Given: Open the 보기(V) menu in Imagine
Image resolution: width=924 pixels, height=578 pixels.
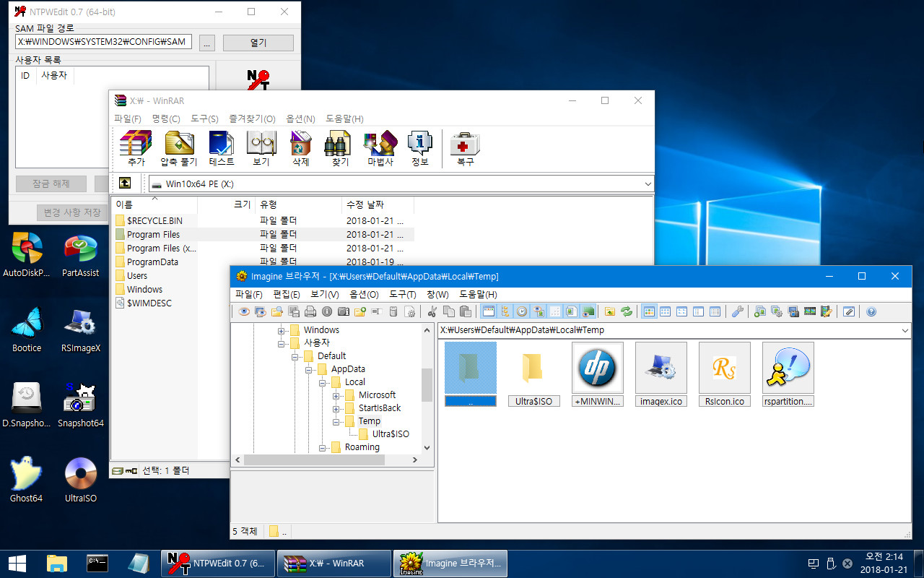Looking at the screenshot, I should (x=325, y=295).
